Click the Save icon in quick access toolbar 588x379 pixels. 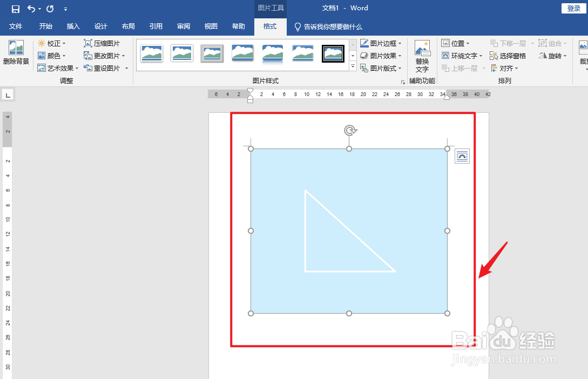coord(15,9)
